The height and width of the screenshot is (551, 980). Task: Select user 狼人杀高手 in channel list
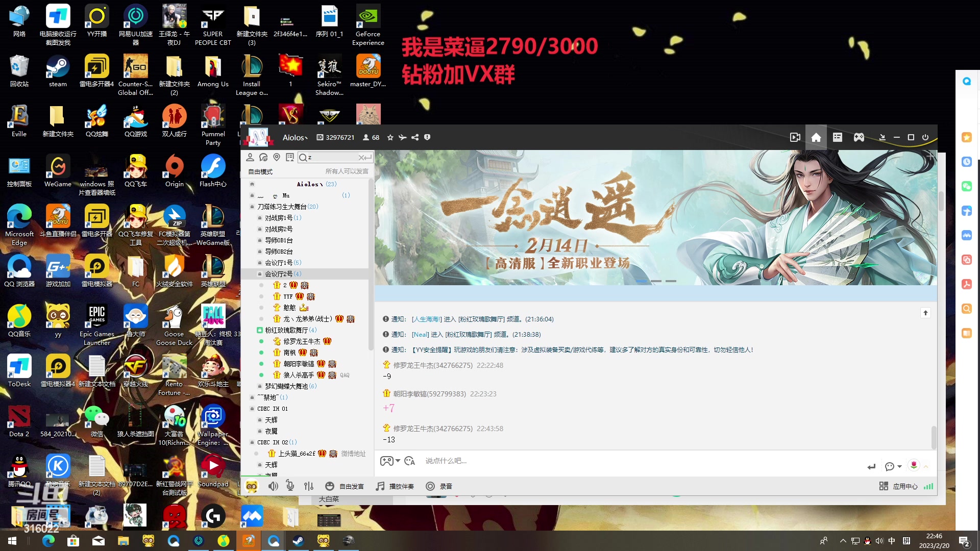[299, 375]
